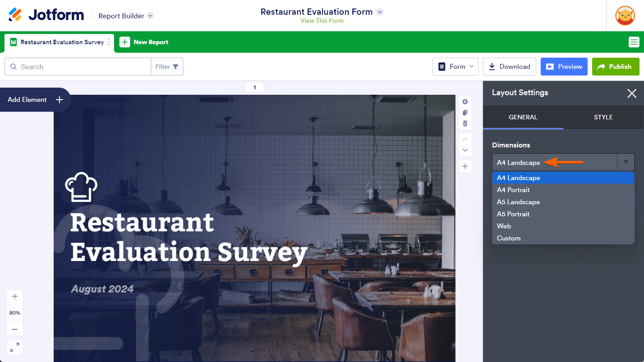Click the Publish button
This screenshot has height=362, width=644.
(615, 67)
